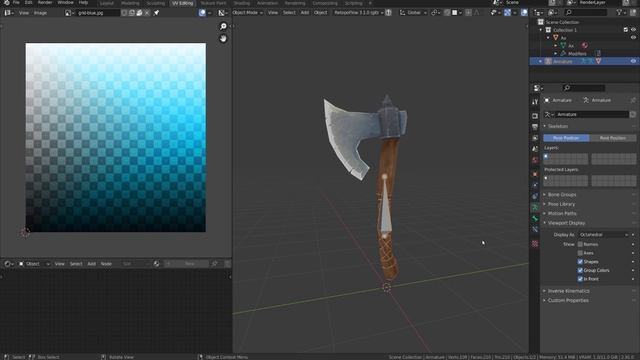Click the unlink image X icon
The height and width of the screenshot is (360, 640).
(x=147, y=13)
